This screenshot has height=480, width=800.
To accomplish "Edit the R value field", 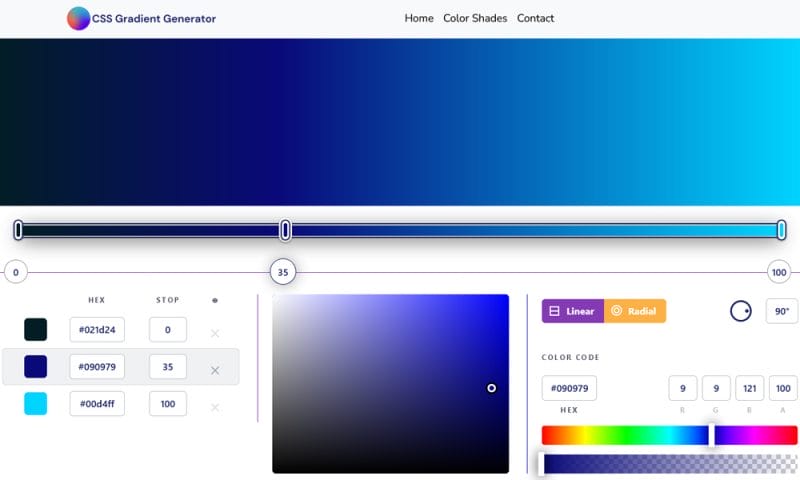I will tap(683, 388).
